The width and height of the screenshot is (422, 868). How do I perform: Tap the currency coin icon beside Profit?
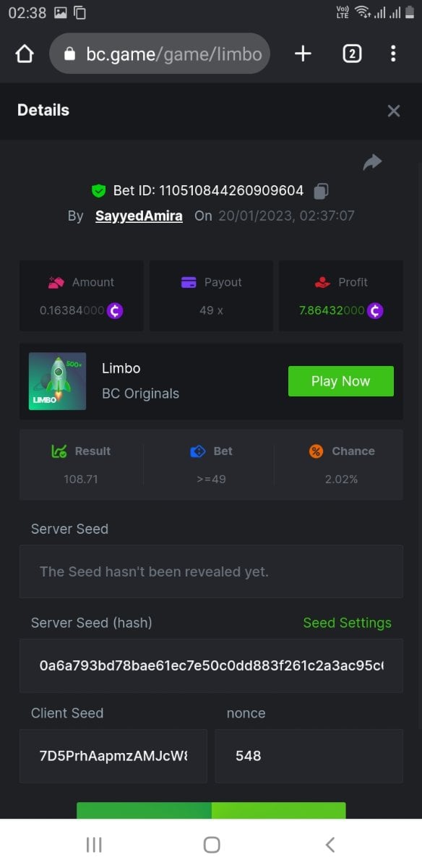click(x=374, y=310)
